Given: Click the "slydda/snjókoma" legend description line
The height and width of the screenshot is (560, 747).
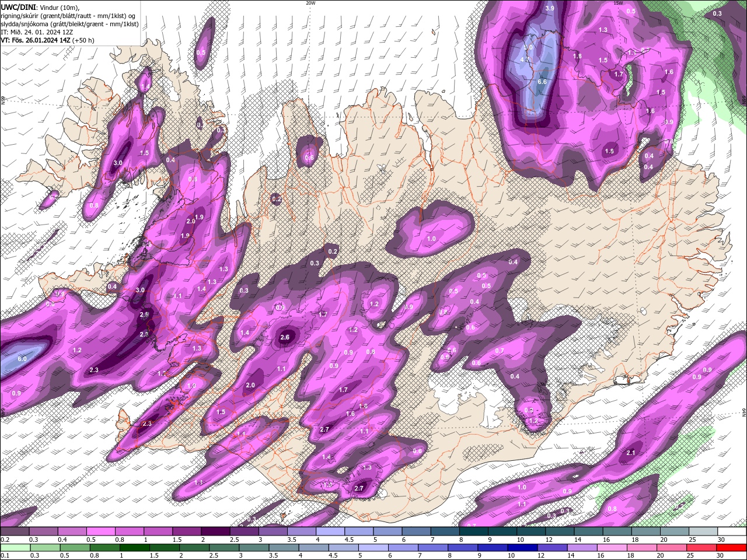Looking at the screenshot, I should pos(69,24).
